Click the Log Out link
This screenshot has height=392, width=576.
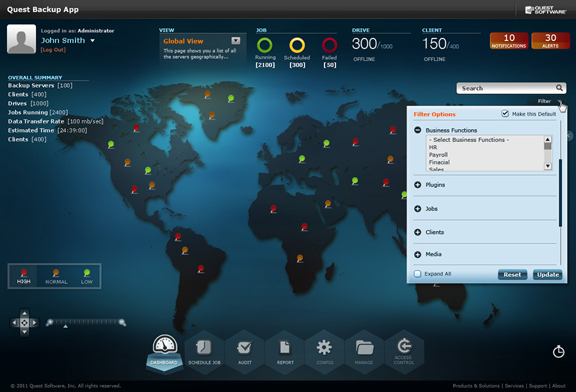53,50
